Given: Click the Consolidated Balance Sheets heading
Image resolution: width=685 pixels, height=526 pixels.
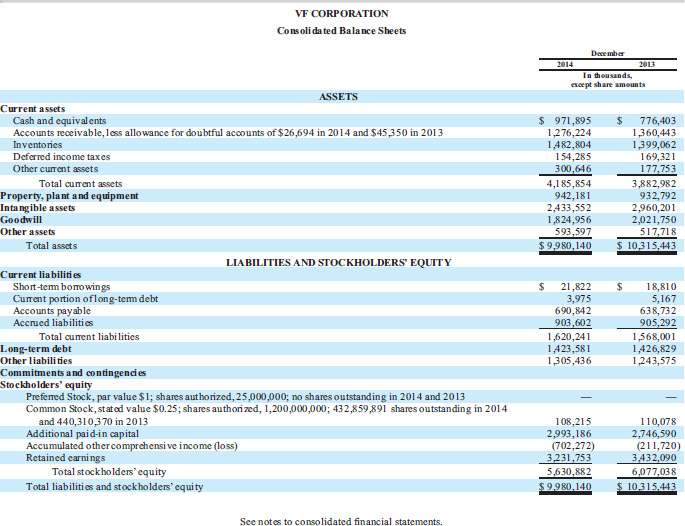Looking at the screenshot, I should [341, 31].
